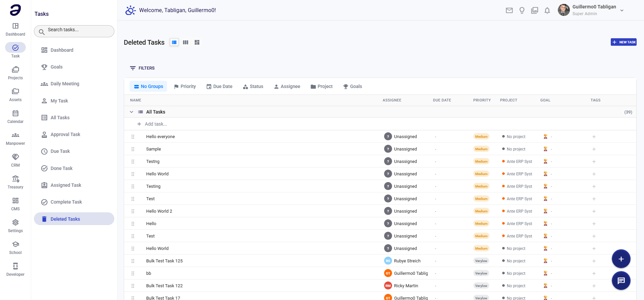Open the FILTERS panel

142,68
